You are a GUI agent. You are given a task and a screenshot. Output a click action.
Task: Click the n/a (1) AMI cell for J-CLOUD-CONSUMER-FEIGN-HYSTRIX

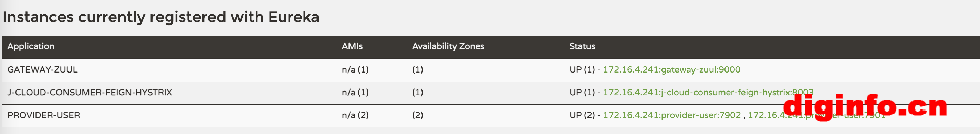(x=355, y=93)
